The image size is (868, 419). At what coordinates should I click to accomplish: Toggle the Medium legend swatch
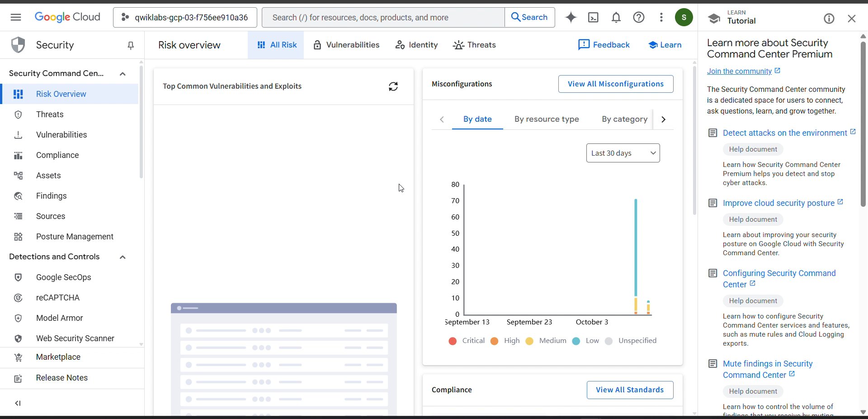pos(529,341)
